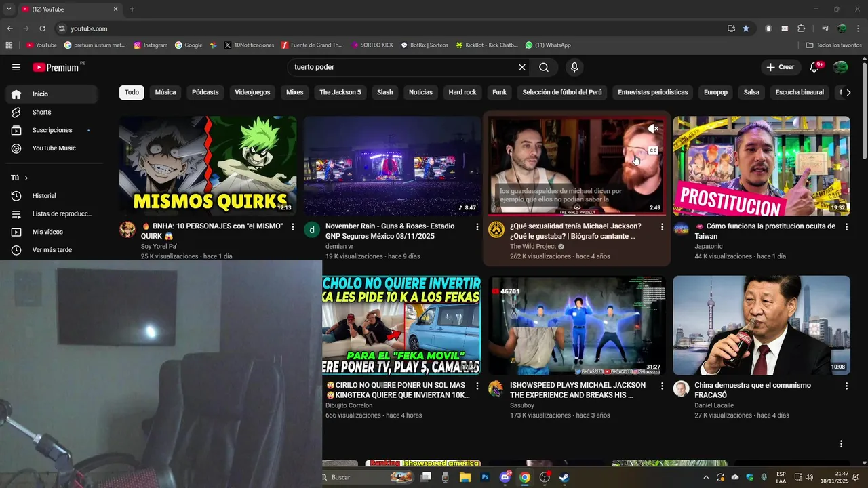
Task: Open the YouTube hamburger guide menu
Action: coord(16,67)
